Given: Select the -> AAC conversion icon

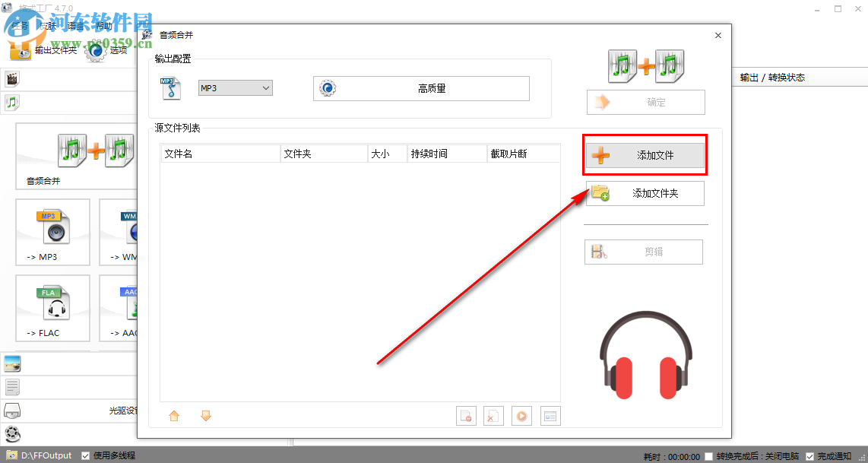Looking at the screenshot, I should point(119,308).
